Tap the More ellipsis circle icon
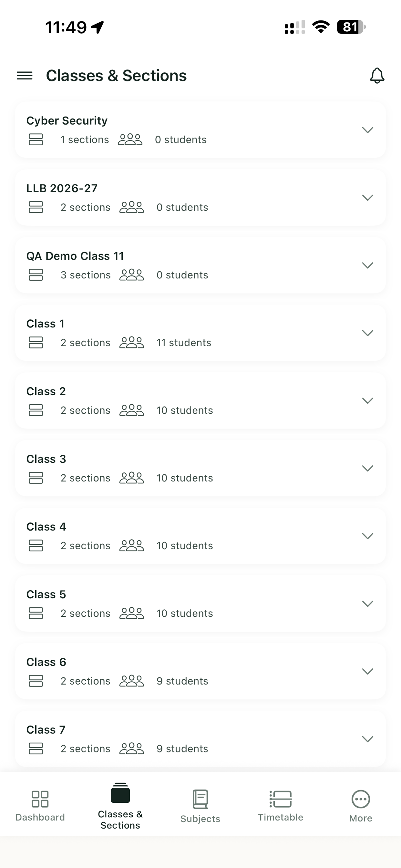 [361, 799]
